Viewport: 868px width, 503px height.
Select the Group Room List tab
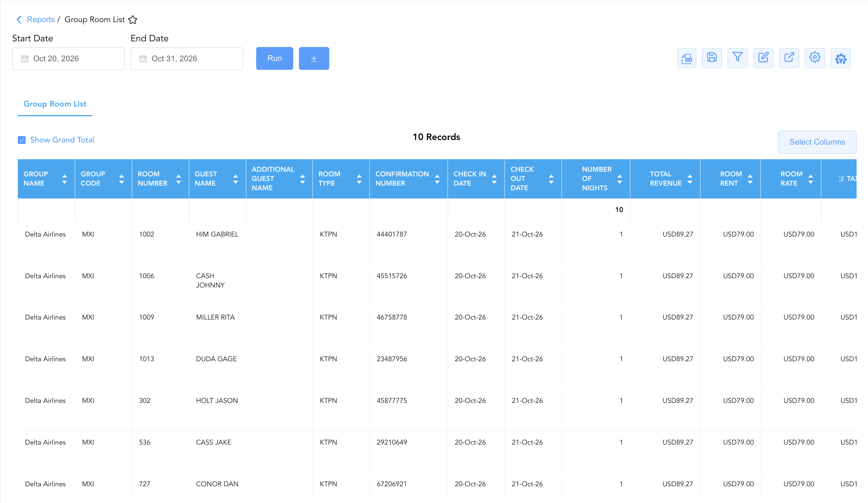[x=55, y=104]
